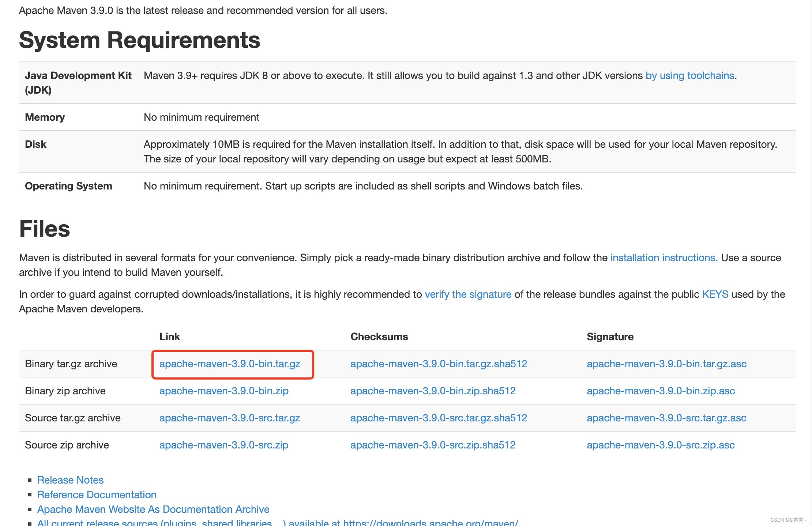
Task: Click the 'Source tar.gz archive' cell
Action: coord(72,418)
